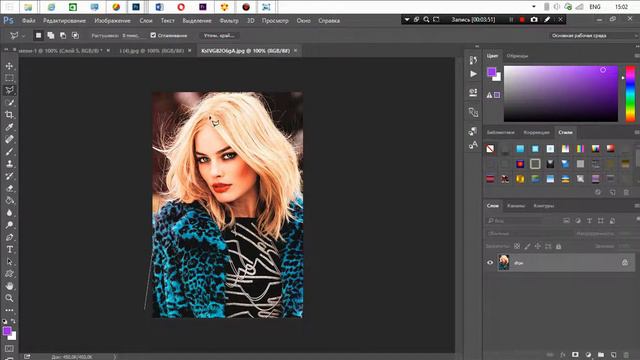Open the Фильтр menu
The image size is (640, 360).
point(229,20)
